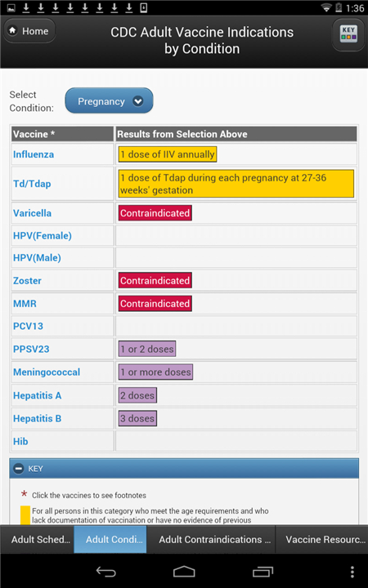The height and width of the screenshot is (588, 368).
Task: Select the Meningococcal vaccine link
Action: (x=47, y=372)
